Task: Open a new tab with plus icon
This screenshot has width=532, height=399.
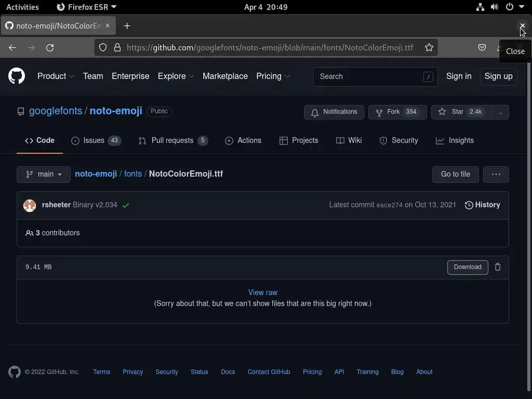Action: pos(127,26)
